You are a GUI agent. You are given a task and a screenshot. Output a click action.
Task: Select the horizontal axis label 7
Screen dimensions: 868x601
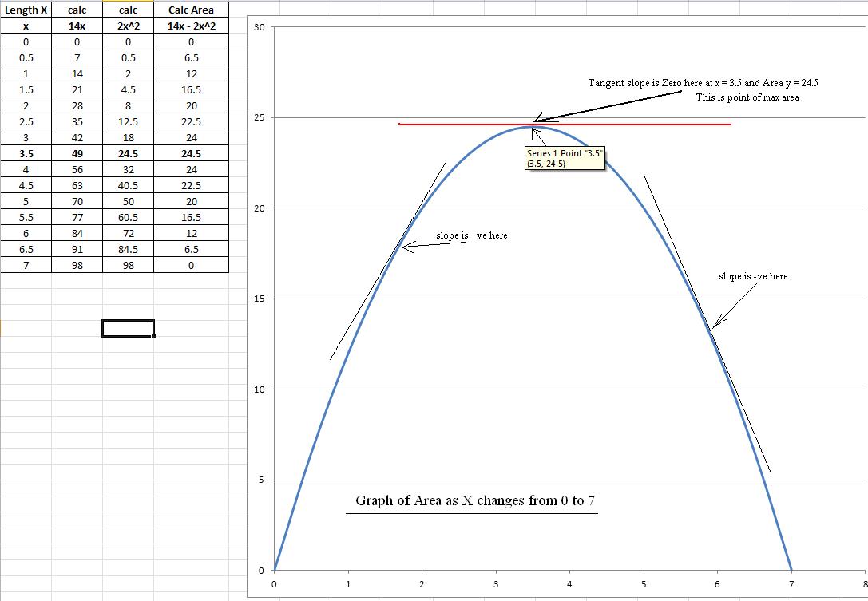[x=791, y=584]
